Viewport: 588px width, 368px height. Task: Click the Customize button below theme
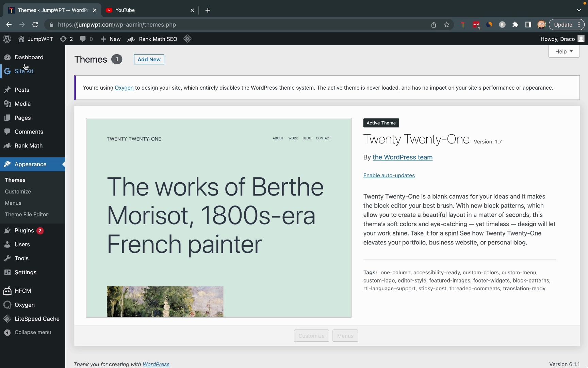(x=311, y=336)
